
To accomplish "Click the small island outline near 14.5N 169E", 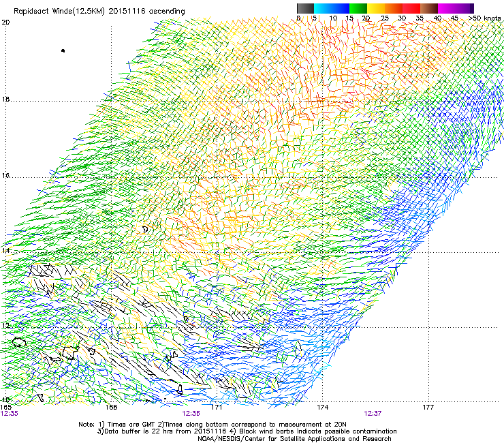I will coord(145,230).
